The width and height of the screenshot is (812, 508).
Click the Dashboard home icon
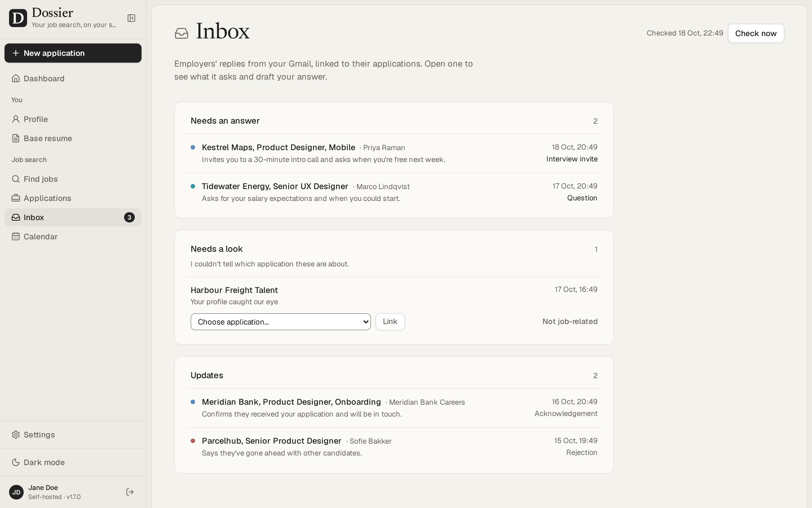click(16, 78)
